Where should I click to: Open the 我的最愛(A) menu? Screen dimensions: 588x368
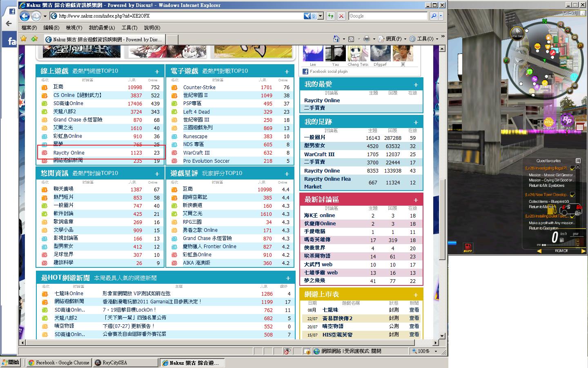coord(102,28)
